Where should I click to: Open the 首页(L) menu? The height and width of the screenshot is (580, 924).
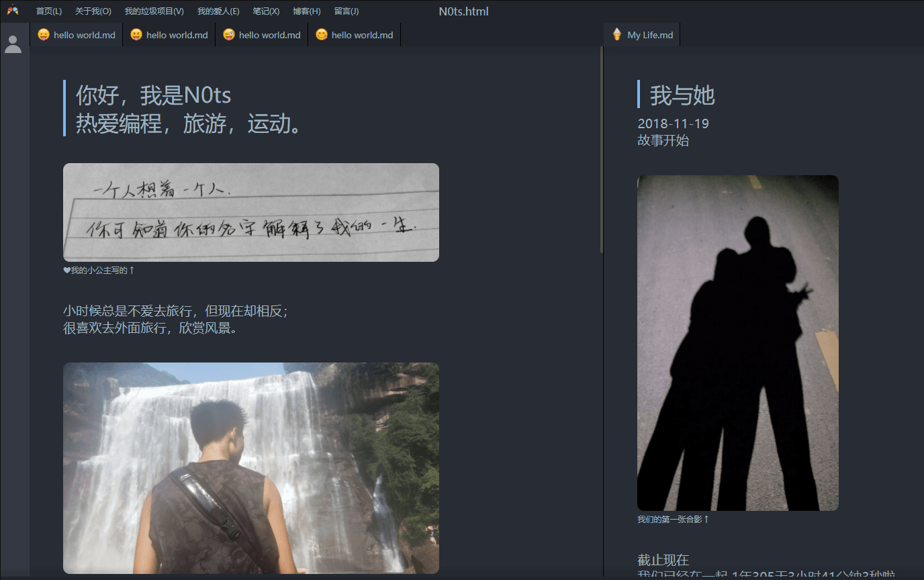point(48,11)
